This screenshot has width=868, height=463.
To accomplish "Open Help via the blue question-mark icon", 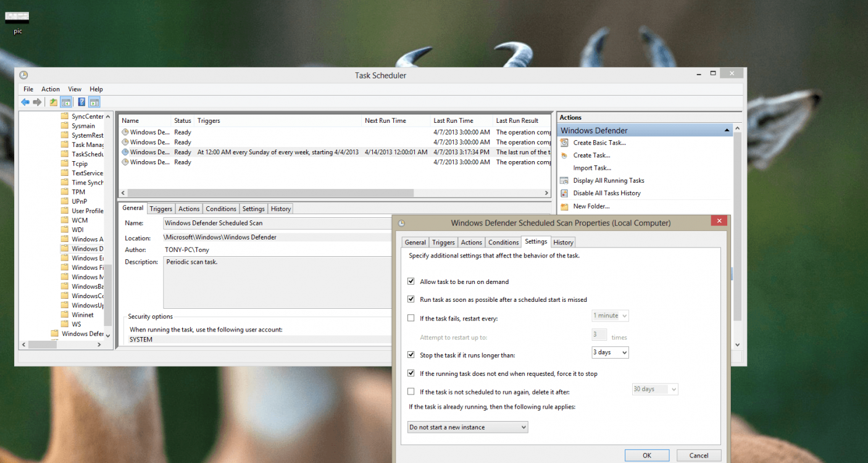I will (81, 102).
